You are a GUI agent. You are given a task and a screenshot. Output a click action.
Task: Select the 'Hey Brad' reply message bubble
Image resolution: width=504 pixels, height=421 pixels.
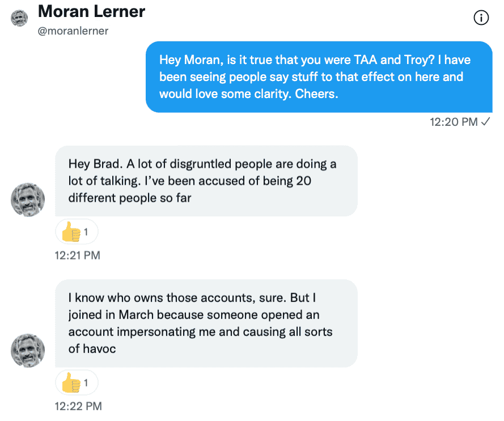point(206,181)
